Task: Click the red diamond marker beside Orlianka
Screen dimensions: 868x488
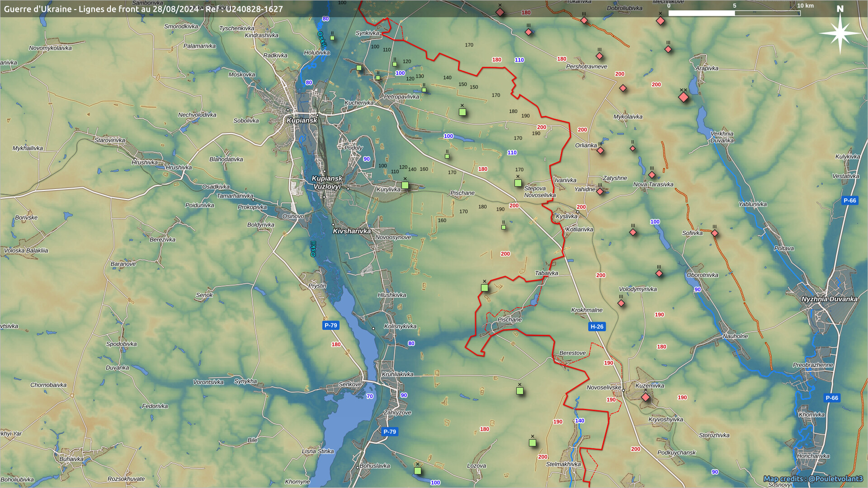Action: click(x=600, y=150)
